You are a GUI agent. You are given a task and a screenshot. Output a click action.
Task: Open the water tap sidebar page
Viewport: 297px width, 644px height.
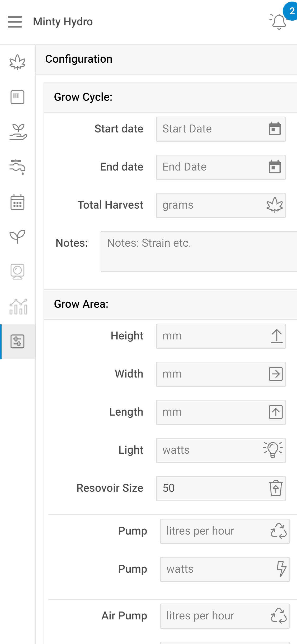click(17, 167)
